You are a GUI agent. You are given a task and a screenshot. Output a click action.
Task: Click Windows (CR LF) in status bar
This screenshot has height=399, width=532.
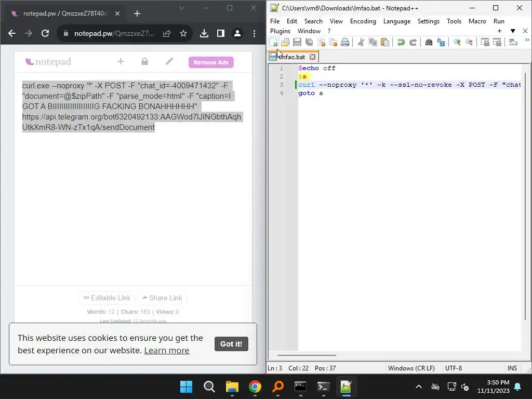tap(411, 368)
